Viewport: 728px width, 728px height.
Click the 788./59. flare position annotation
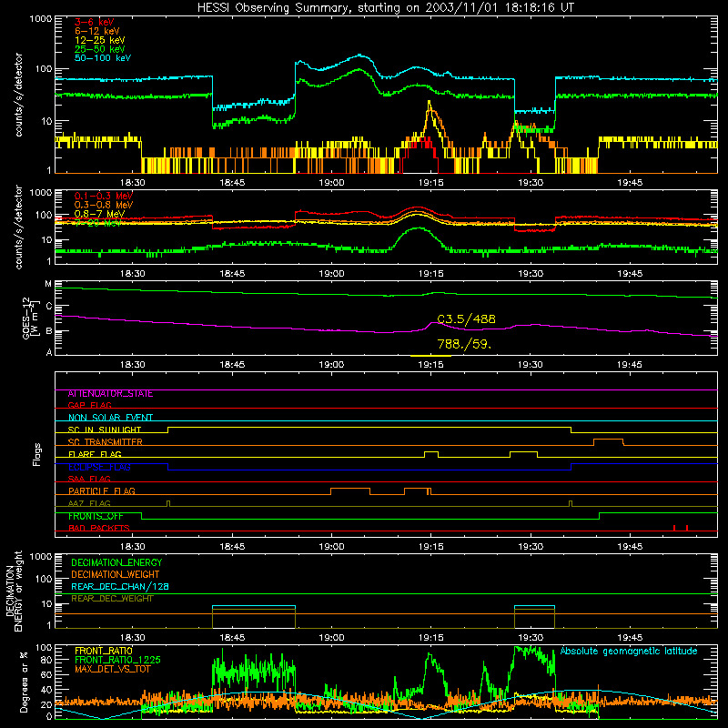[x=464, y=344]
